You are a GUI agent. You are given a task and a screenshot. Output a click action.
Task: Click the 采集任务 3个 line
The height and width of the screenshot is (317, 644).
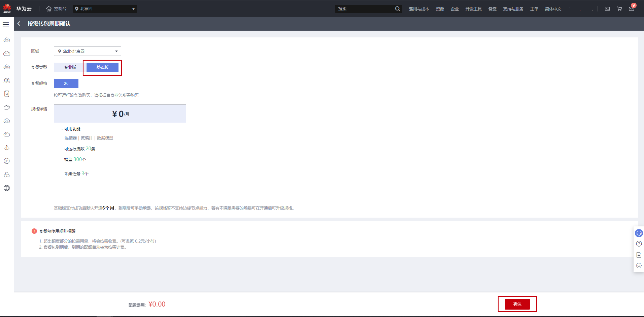pyautogui.click(x=75, y=173)
